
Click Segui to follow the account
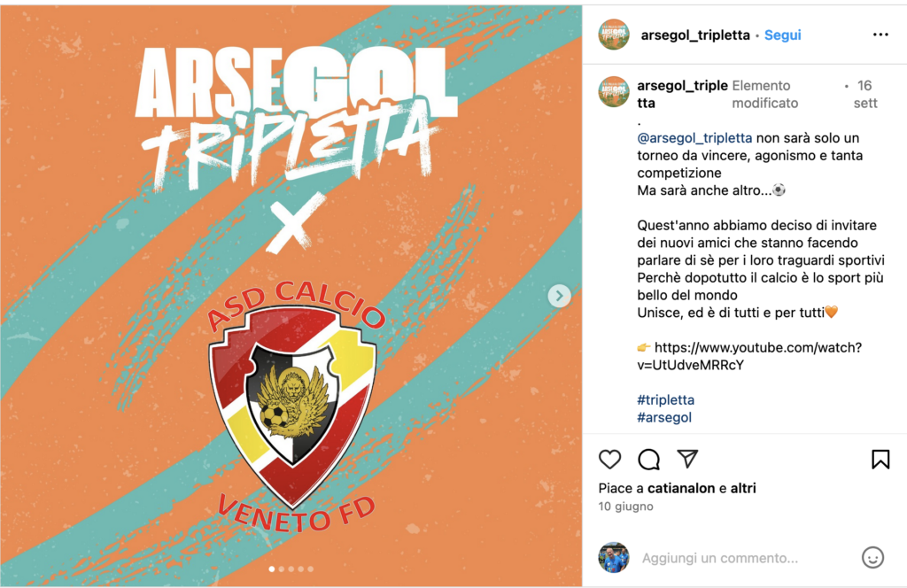(782, 35)
